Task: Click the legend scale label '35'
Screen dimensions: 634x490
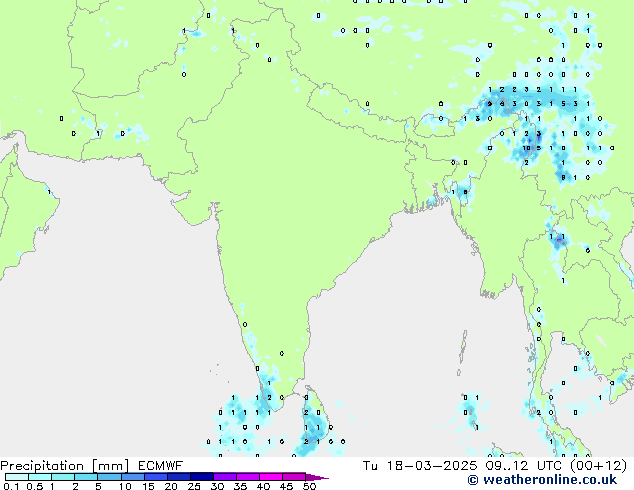Action: (240, 486)
